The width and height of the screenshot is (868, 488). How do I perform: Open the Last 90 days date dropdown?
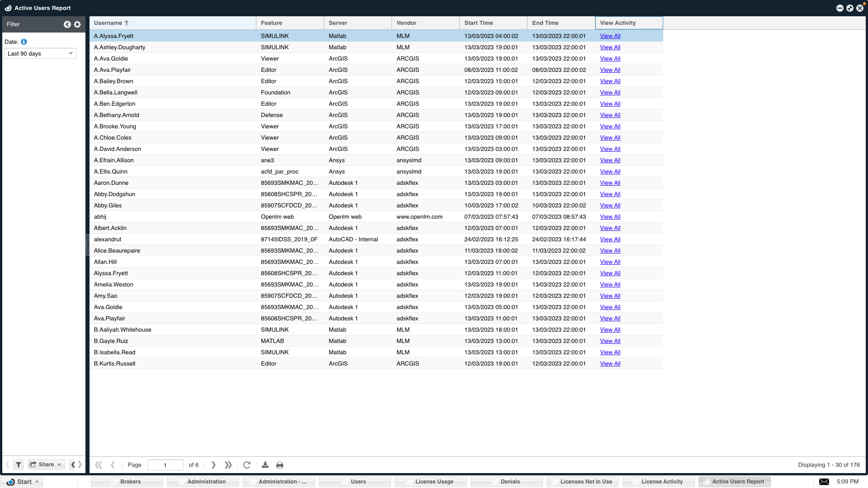click(40, 53)
